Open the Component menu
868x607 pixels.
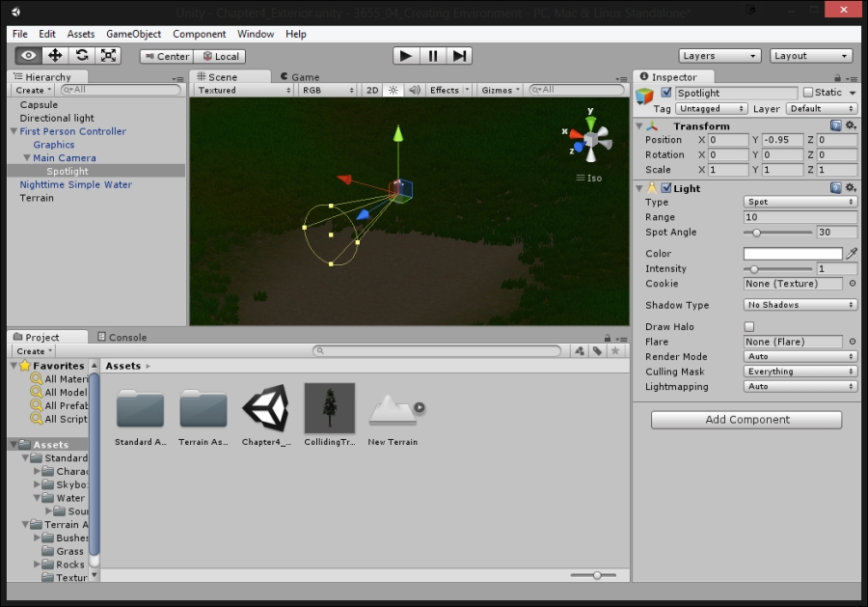200,34
